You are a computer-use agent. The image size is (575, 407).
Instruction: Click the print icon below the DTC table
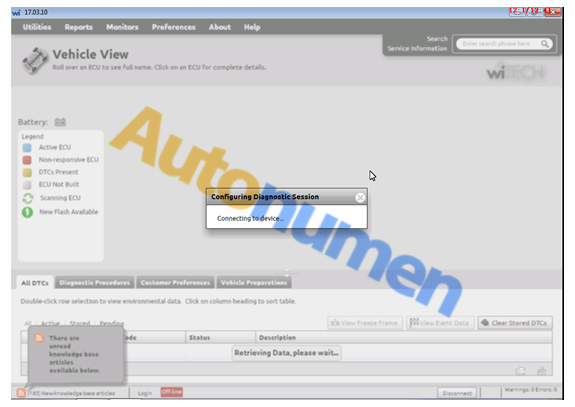(x=542, y=371)
